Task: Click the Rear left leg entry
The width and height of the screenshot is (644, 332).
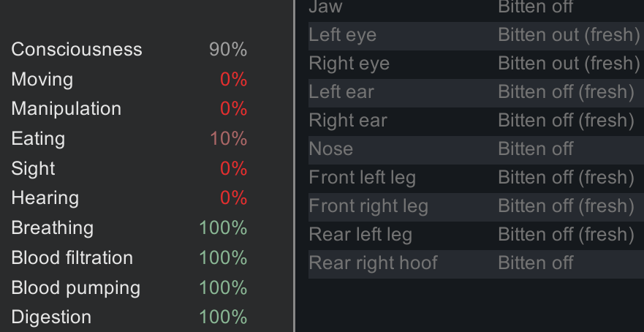Action: [x=475, y=235]
